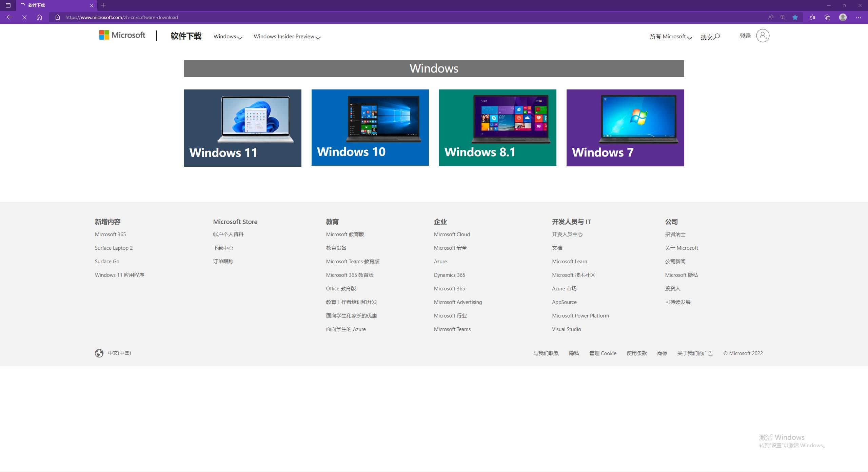Expand Windows Insider Preview dropdown
The image size is (868, 472).
pos(287,37)
